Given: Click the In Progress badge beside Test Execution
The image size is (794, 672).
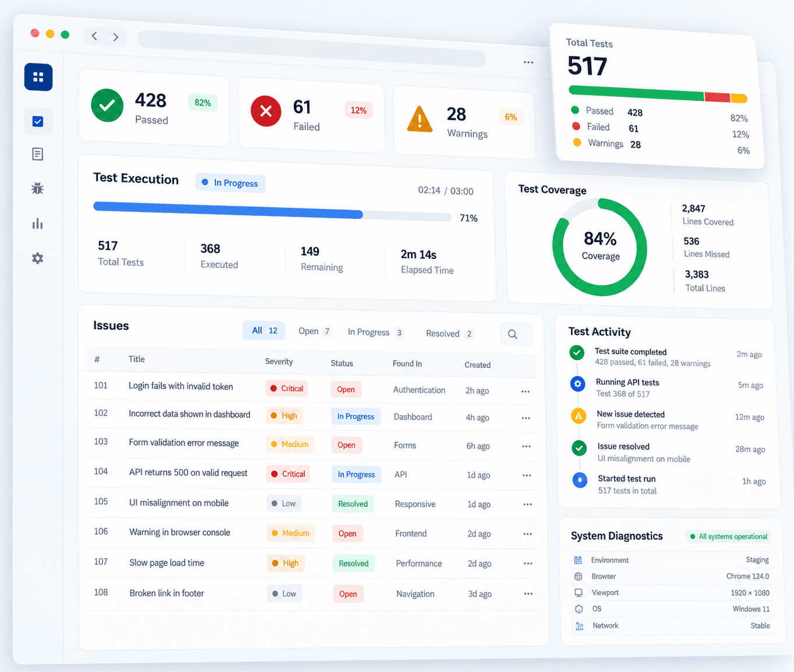Looking at the screenshot, I should click(x=231, y=183).
